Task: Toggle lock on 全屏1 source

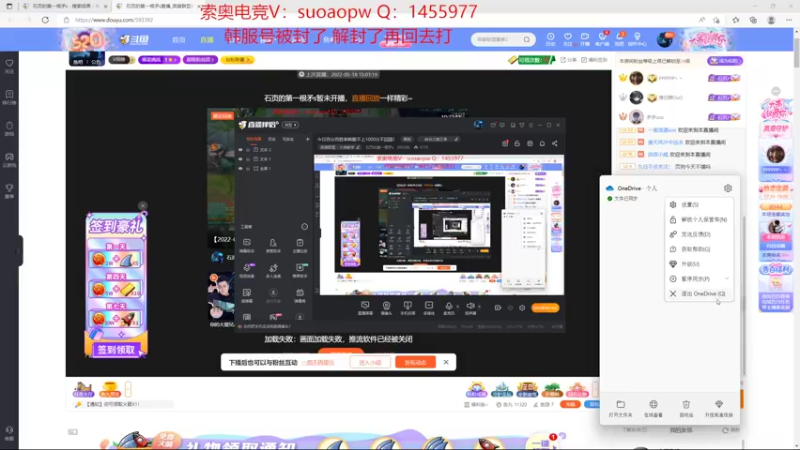Action: pos(248,168)
